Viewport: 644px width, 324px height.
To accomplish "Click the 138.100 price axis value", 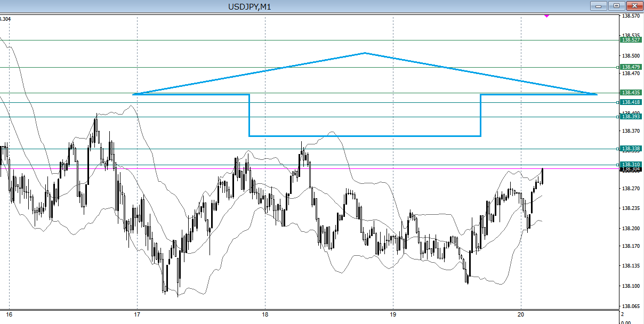I will point(631,286).
